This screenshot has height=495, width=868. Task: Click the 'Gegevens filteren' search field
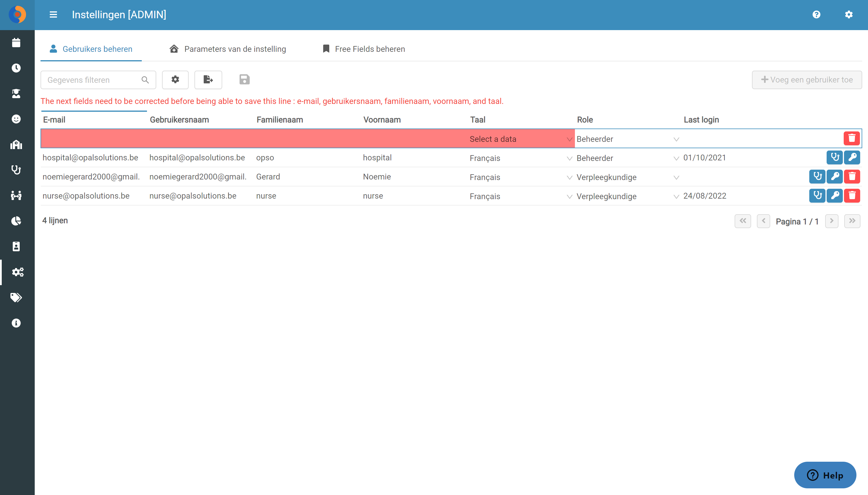[98, 80]
